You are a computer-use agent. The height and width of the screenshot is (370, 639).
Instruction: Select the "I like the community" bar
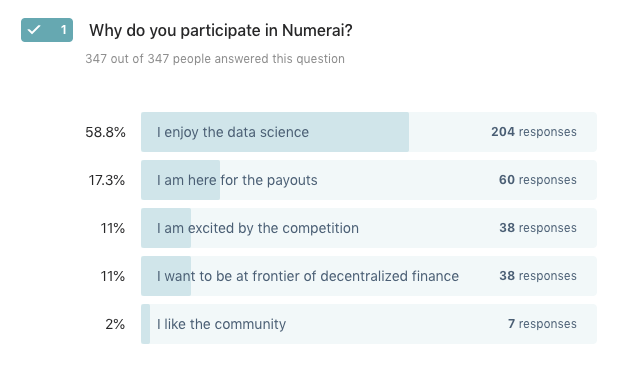pos(369,324)
